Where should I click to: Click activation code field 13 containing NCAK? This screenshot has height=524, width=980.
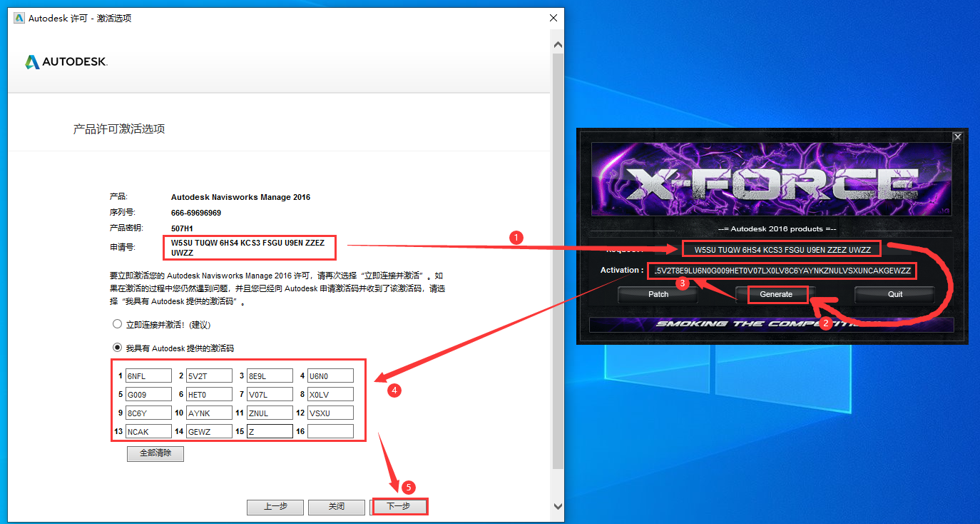(x=148, y=431)
